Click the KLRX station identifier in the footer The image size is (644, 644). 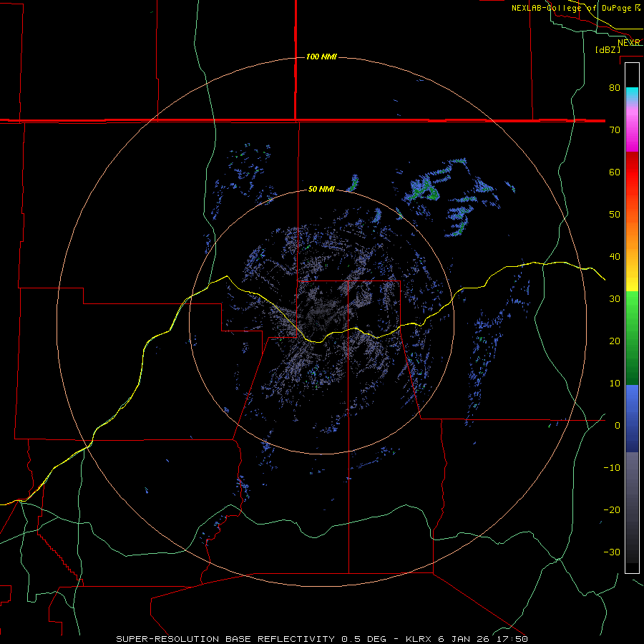420,639
